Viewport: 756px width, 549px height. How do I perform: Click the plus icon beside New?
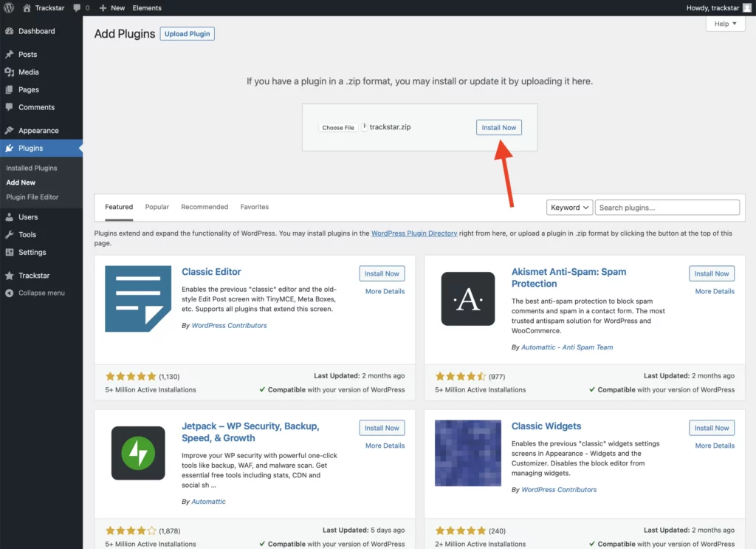tap(103, 7)
